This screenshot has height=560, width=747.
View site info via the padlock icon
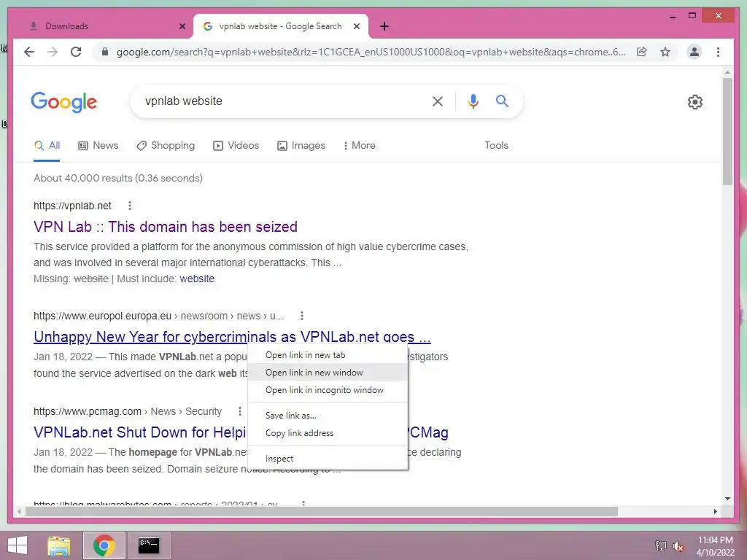pyautogui.click(x=105, y=52)
